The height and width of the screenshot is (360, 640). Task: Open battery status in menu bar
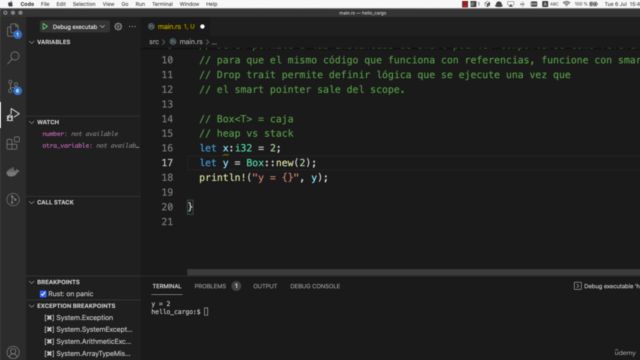(587, 4)
